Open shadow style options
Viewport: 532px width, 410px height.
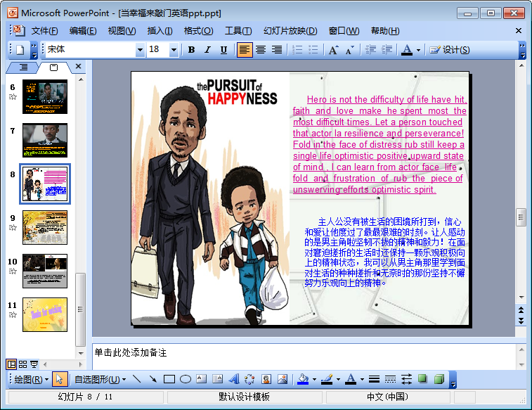422,379
